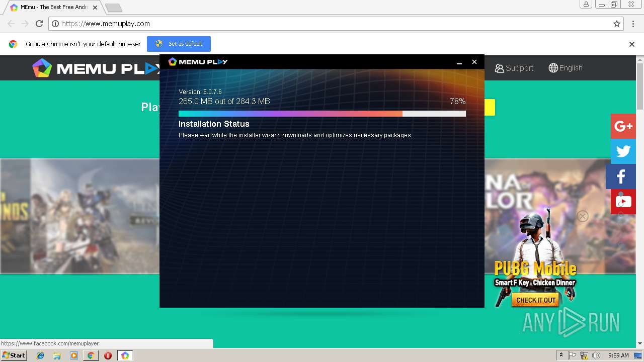
Task: Open the English language selector
Action: click(x=566, y=68)
